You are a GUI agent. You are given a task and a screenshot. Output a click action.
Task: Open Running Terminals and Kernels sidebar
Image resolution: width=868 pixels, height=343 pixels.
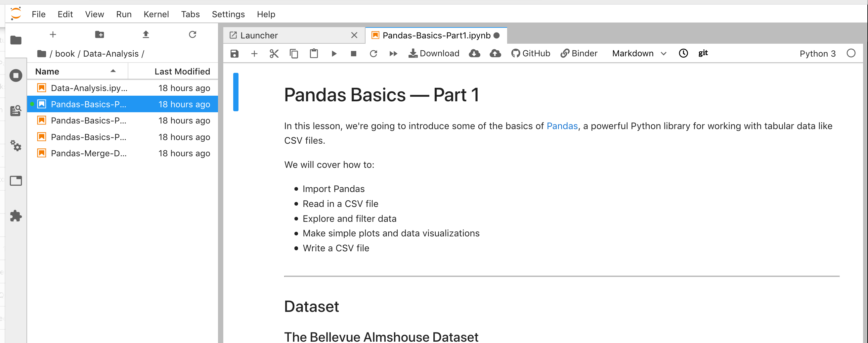tap(16, 75)
